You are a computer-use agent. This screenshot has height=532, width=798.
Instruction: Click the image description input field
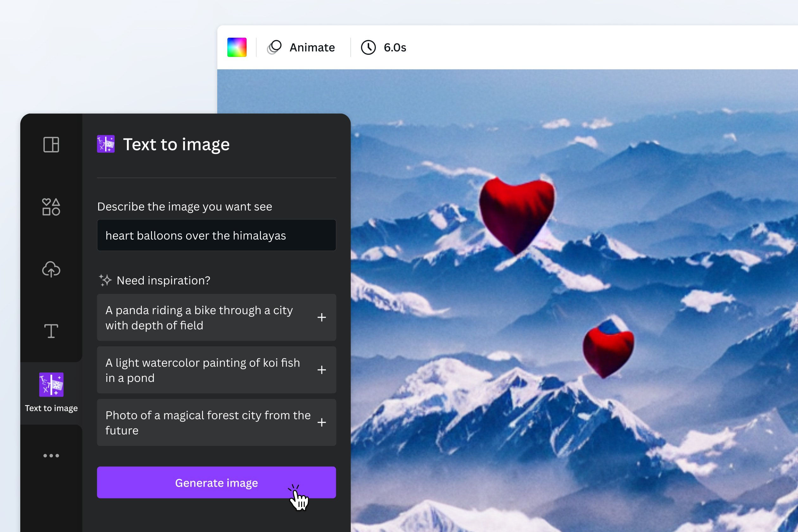click(x=217, y=236)
